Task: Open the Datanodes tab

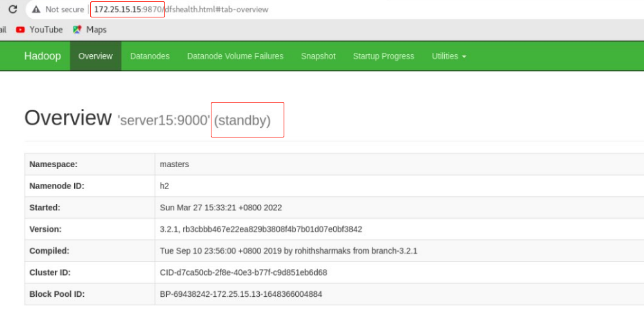Action: tap(150, 56)
